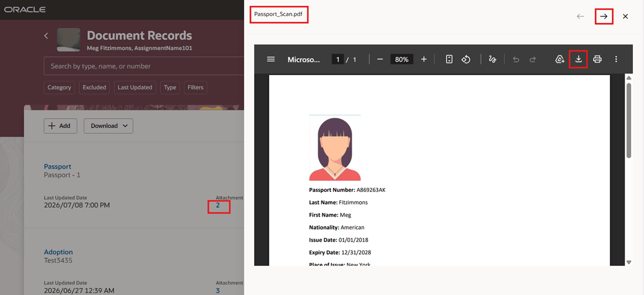The height and width of the screenshot is (295, 644).
Task: Click Meg Fitzimmons profile photo
Action: pyautogui.click(x=68, y=40)
